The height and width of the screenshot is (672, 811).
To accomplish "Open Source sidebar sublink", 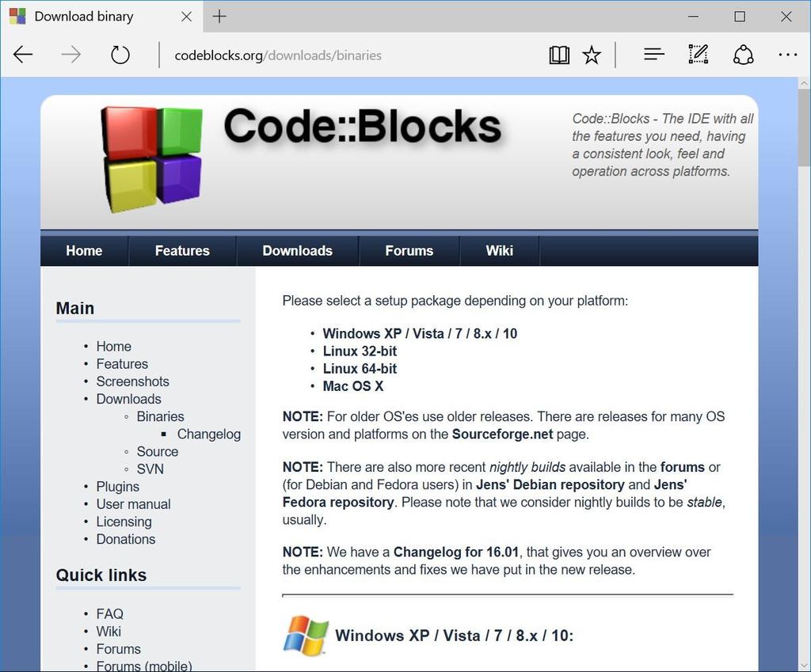I will tap(158, 452).
